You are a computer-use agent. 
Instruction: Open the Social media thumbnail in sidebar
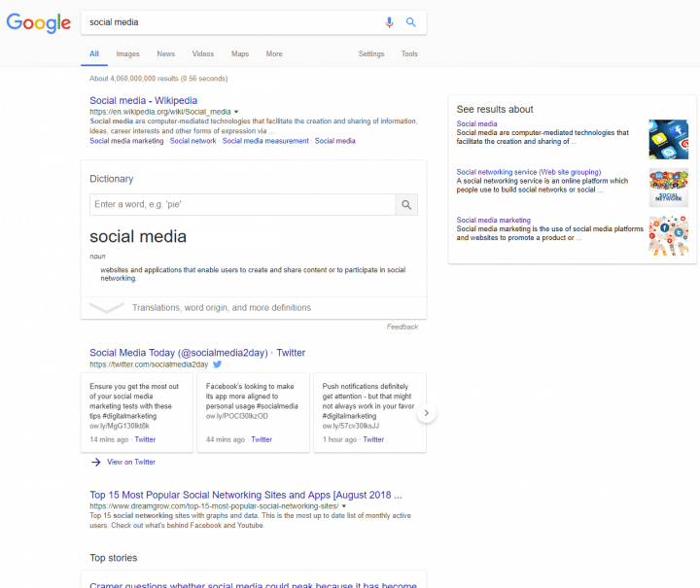[668, 139]
